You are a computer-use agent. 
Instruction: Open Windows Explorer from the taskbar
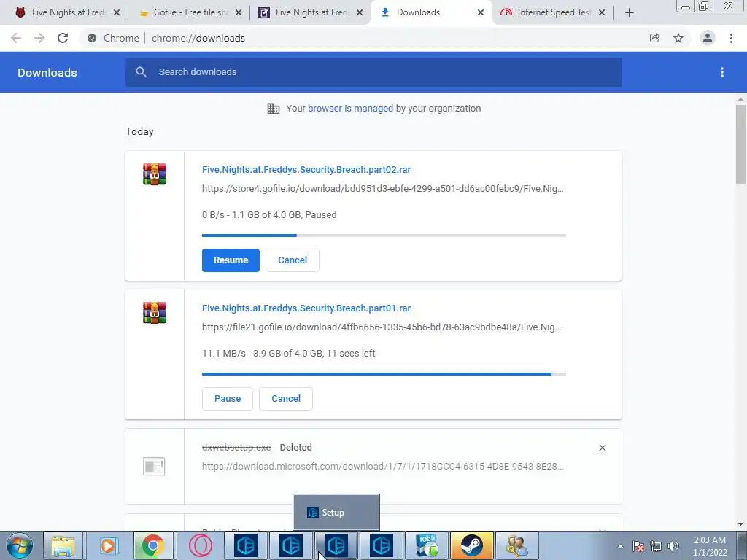tap(63, 545)
